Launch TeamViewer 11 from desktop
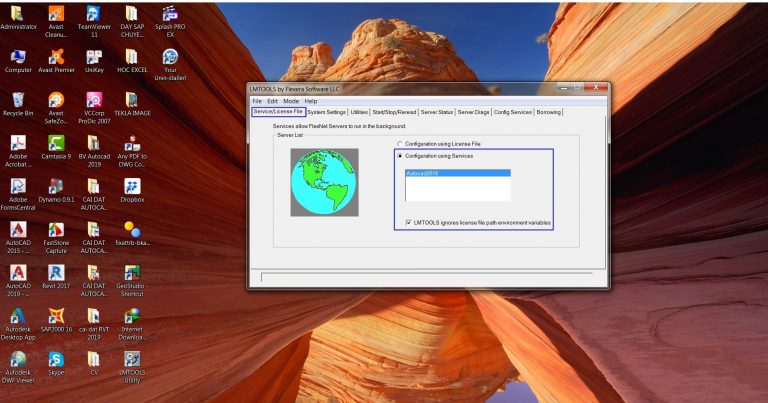 point(94,21)
